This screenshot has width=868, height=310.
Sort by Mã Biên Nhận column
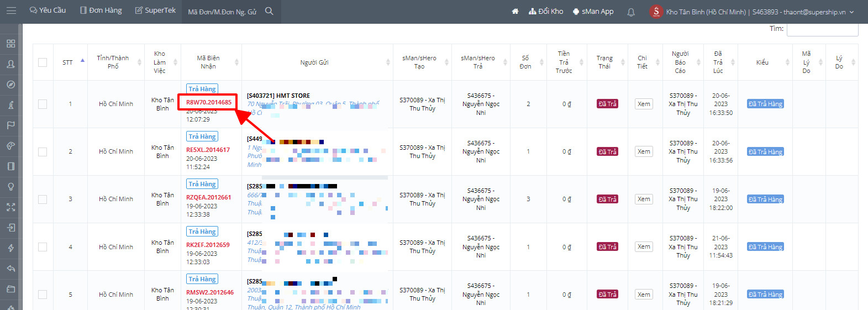click(236, 62)
